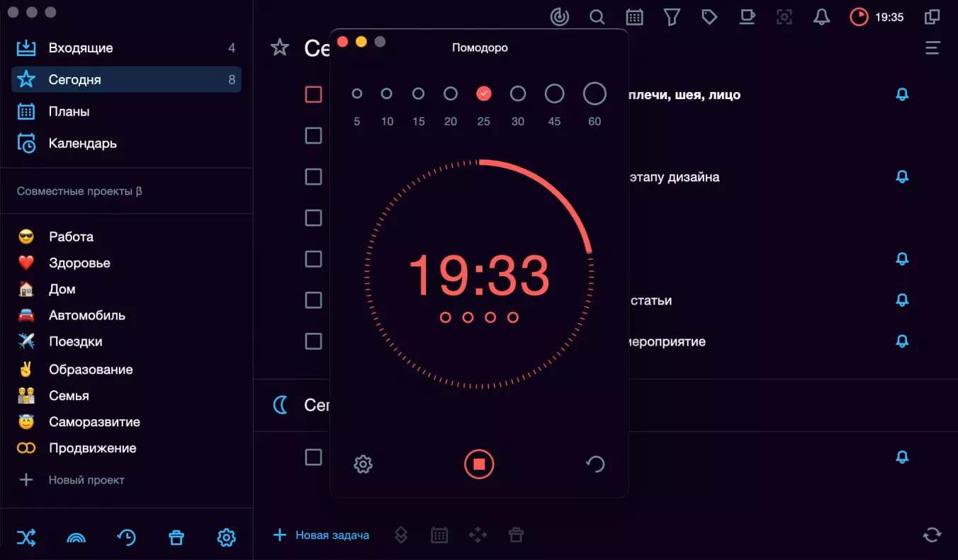This screenshot has height=560, width=958.
Task: Check the checkbox of 'статьи' task
Action: 313,300
